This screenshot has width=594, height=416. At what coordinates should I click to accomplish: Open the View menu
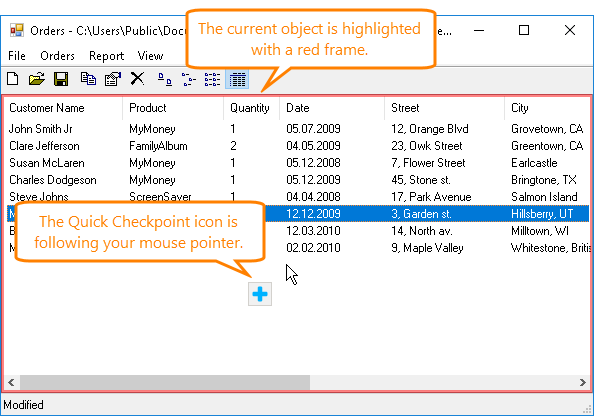click(150, 56)
